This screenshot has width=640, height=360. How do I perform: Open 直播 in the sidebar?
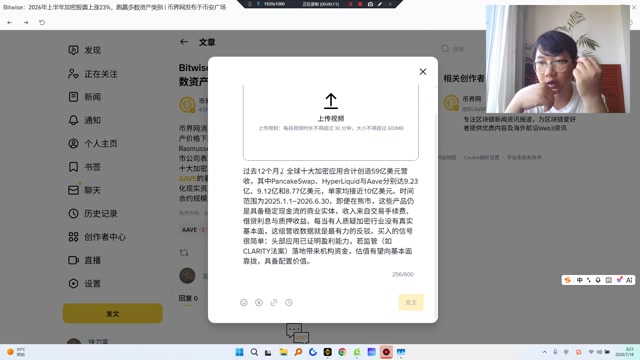[84, 260]
